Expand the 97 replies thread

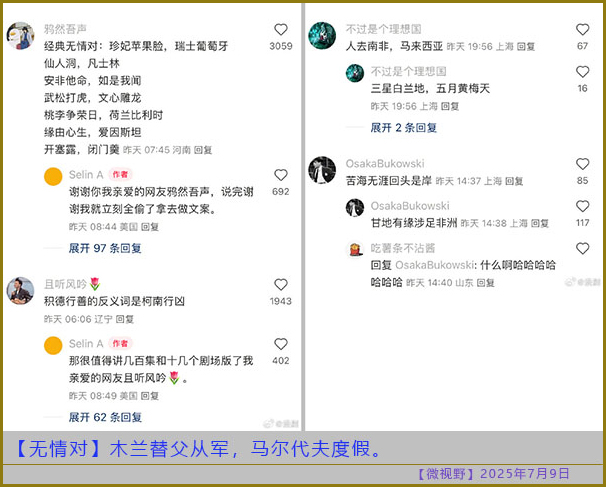tap(105, 248)
